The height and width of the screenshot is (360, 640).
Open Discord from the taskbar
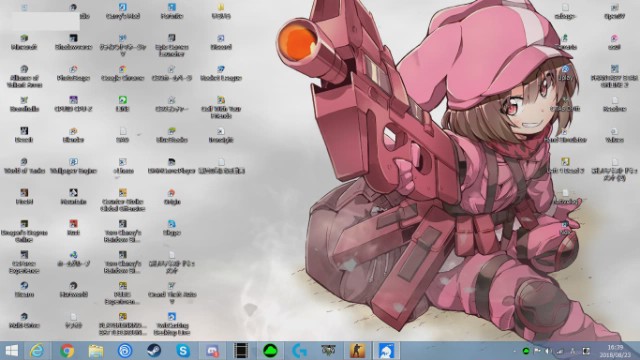click(x=212, y=351)
